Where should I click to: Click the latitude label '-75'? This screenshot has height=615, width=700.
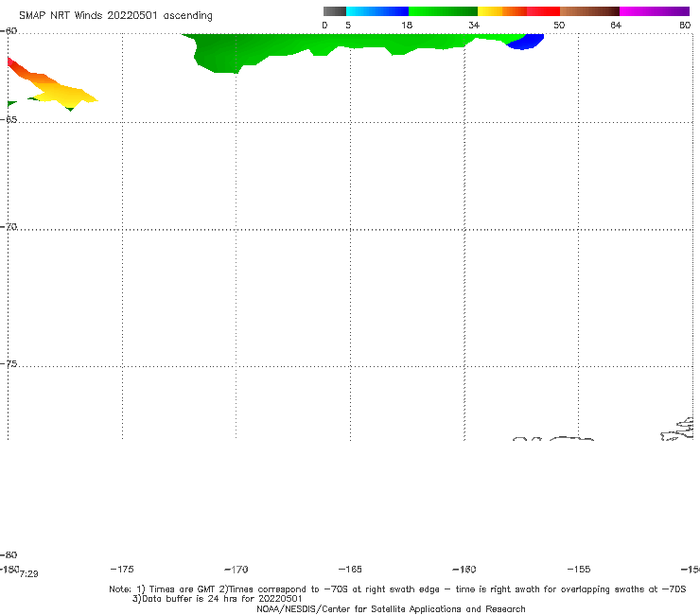(x=9, y=364)
